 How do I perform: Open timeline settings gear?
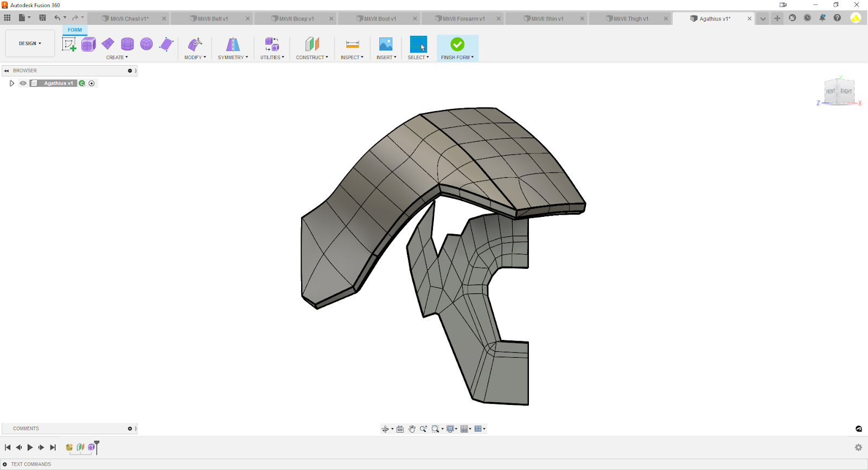click(858, 447)
